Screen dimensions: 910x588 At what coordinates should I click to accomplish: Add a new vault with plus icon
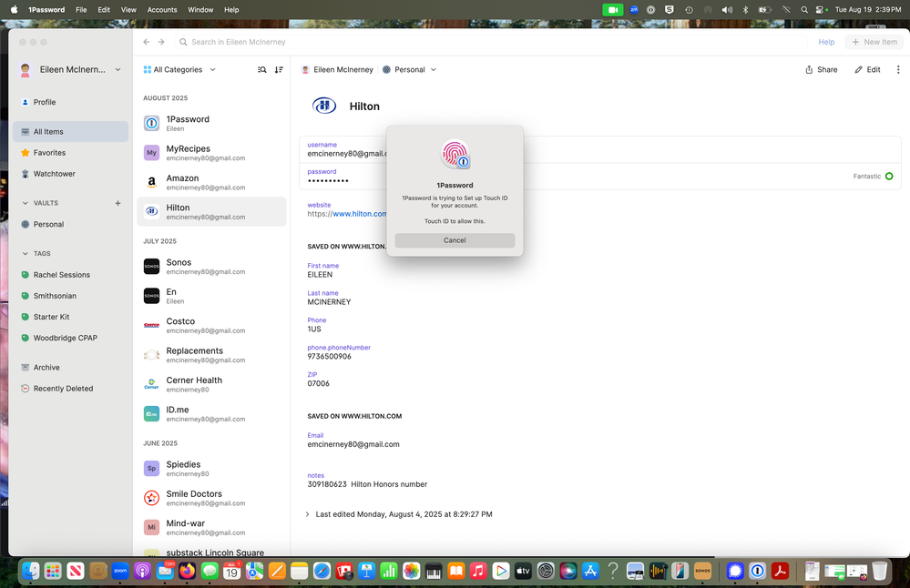[x=118, y=203]
